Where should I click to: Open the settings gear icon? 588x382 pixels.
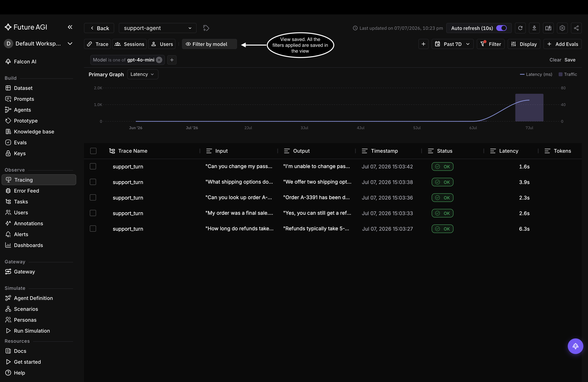(562, 28)
